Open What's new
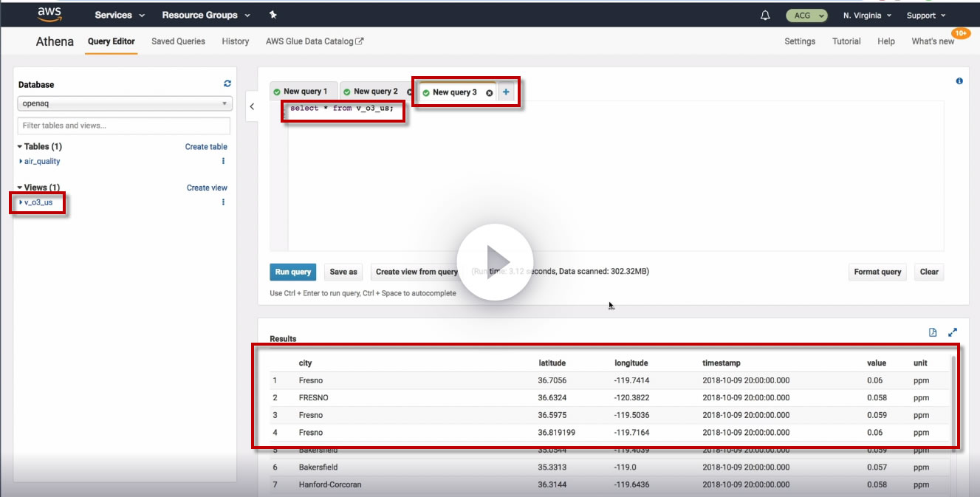The image size is (980, 497). tap(933, 41)
